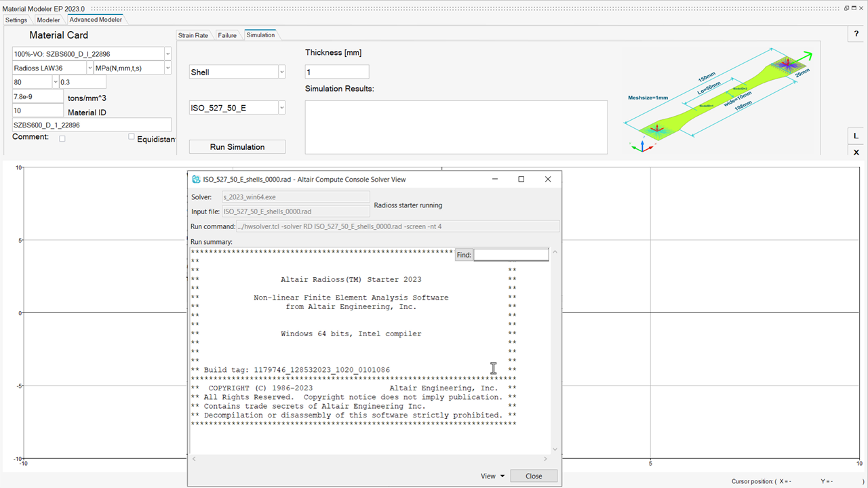The height and width of the screenshot is (488, 868).
Task: Click the question mark help button
Action: click(856, 35)
